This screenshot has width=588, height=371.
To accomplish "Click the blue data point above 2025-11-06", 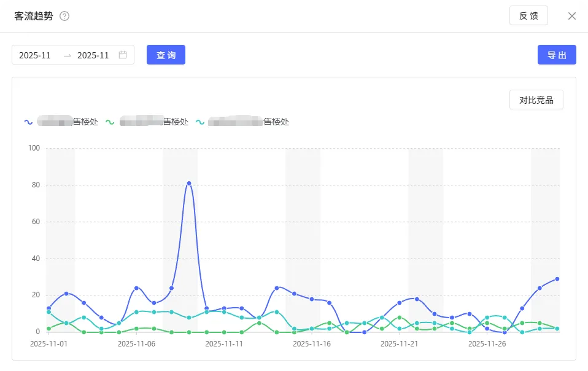I will 136,288.
